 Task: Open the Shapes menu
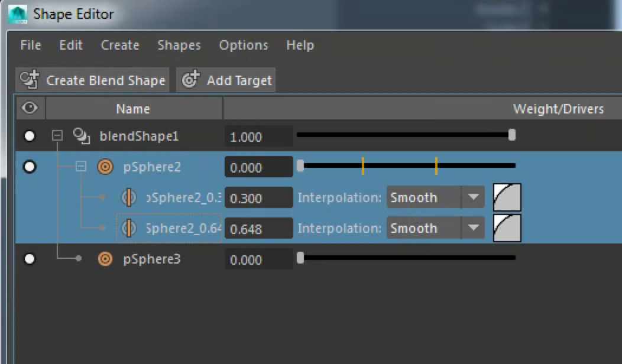(x=179, y=45)
